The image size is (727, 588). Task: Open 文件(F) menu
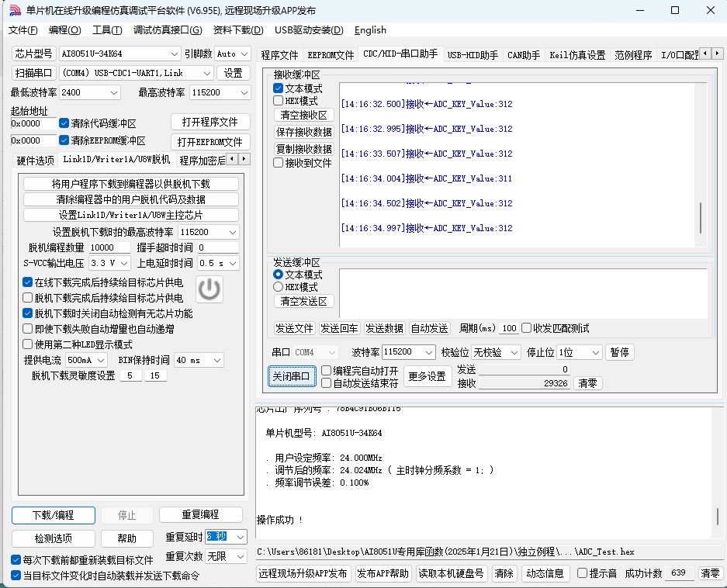(23, 30)
